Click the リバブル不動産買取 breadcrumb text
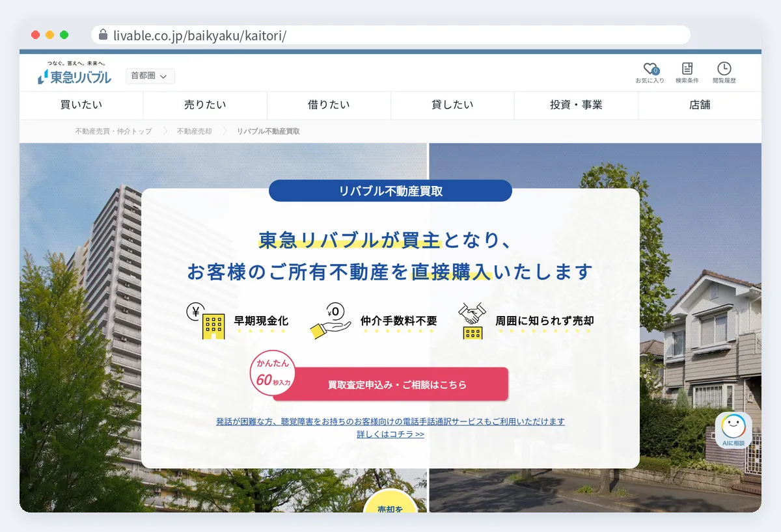 (268, 131)
